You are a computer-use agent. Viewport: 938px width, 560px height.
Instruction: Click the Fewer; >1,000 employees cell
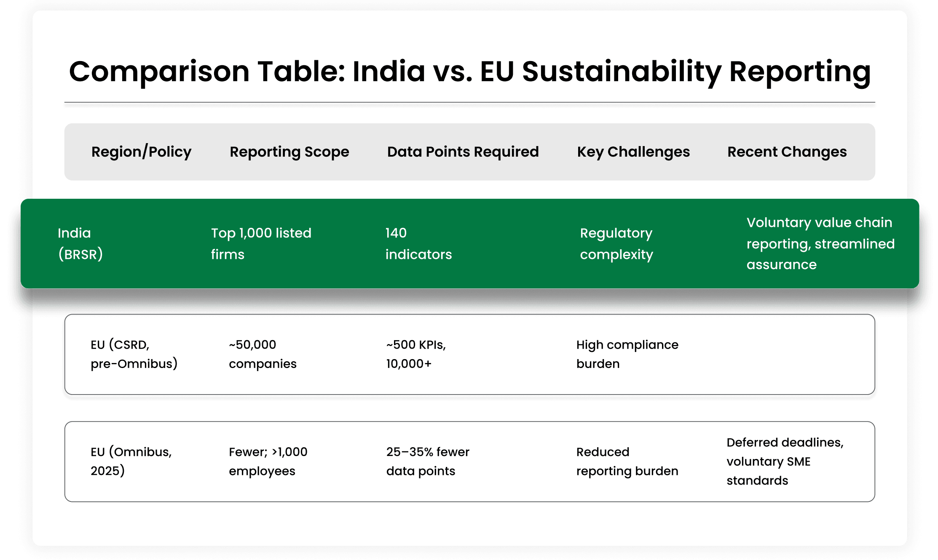point(268,461)
